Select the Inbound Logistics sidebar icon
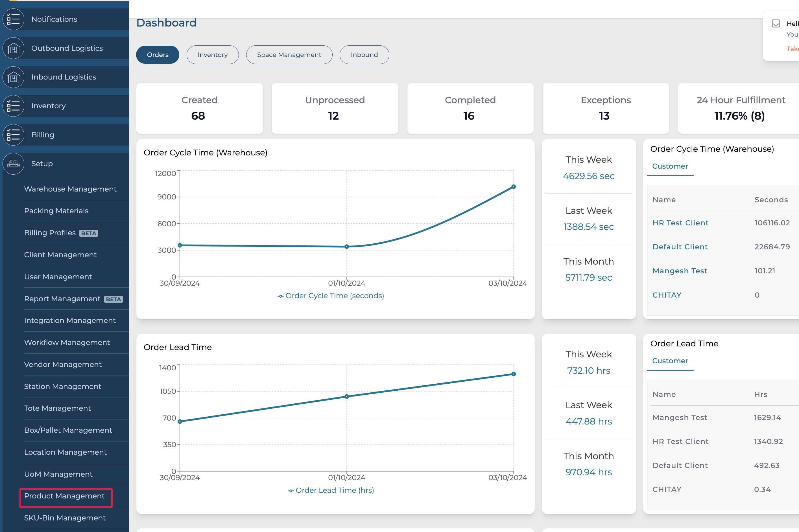 coord(13,77)
